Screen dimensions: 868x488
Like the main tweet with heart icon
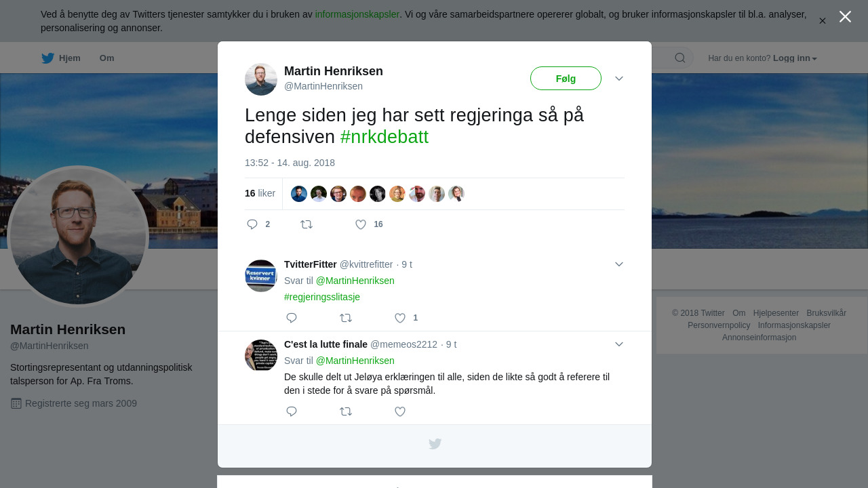361,224
